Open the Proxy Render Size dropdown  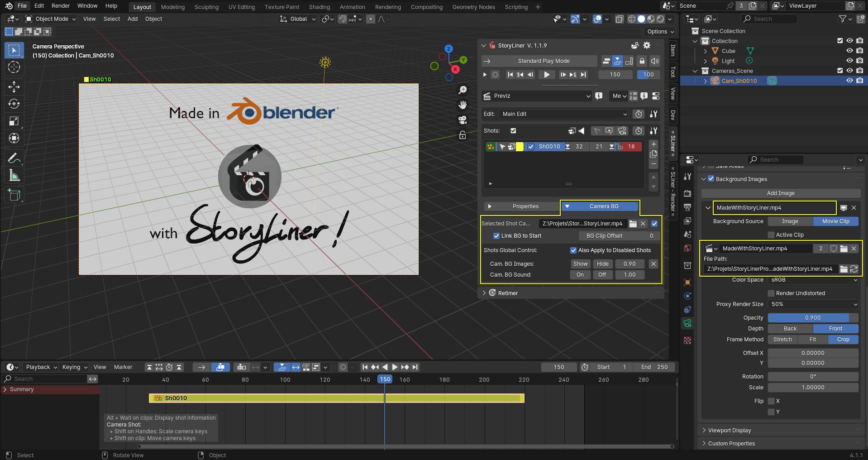(x=813, y=304)
